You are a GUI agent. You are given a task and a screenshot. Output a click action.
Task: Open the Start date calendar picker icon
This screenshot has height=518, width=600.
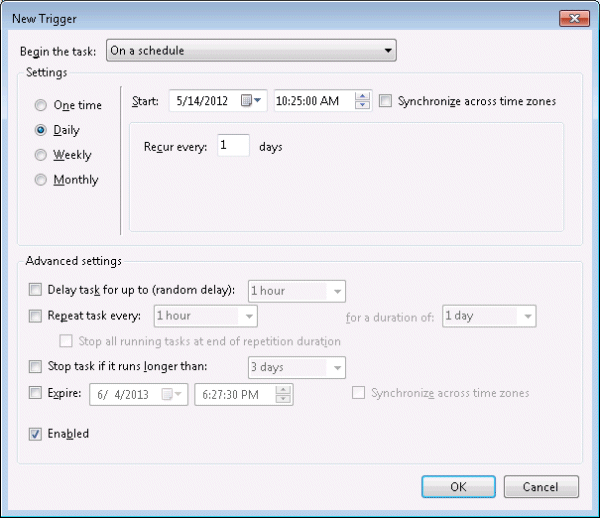tap(251, 101)
